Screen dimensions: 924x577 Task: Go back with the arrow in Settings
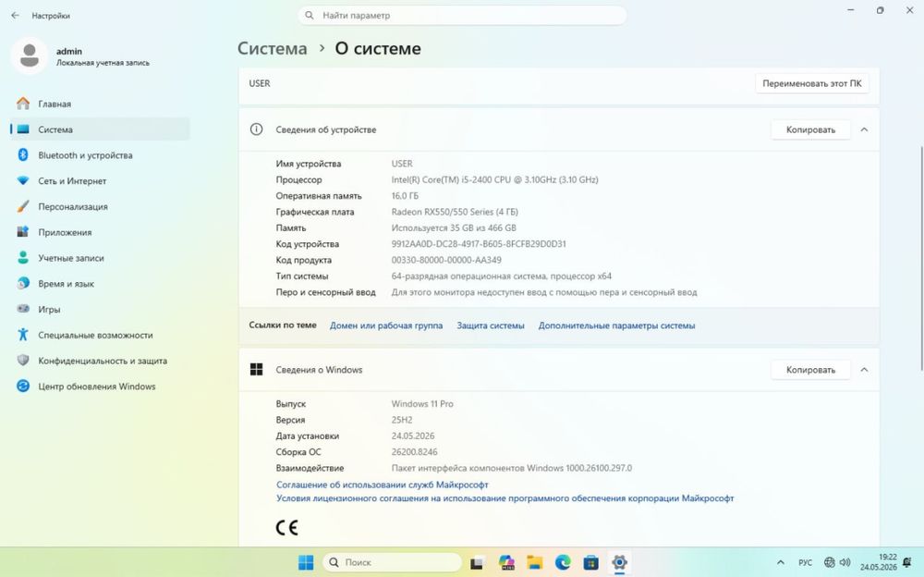click(16, 16)
